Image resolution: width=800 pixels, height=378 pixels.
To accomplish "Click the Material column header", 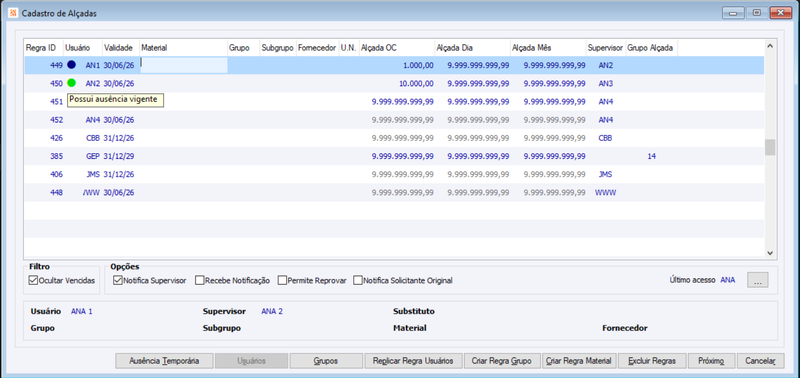I will click(x=183, y=48).
